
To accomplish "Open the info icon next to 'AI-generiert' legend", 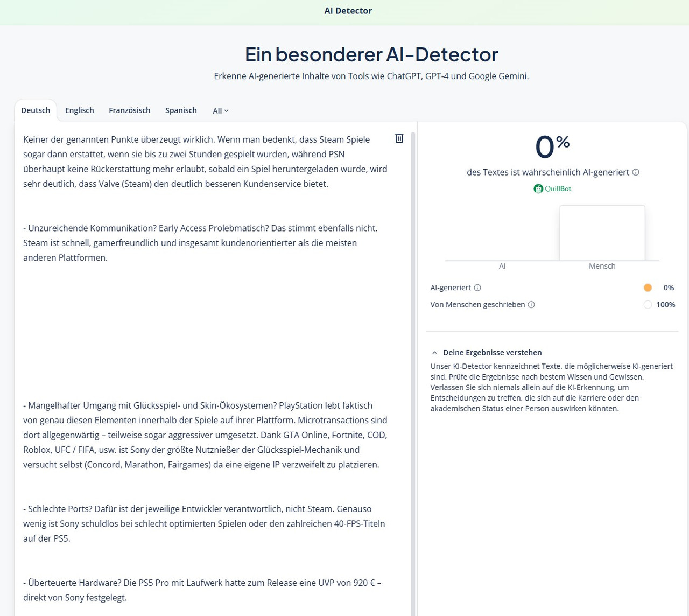I will tap(477, 288).
